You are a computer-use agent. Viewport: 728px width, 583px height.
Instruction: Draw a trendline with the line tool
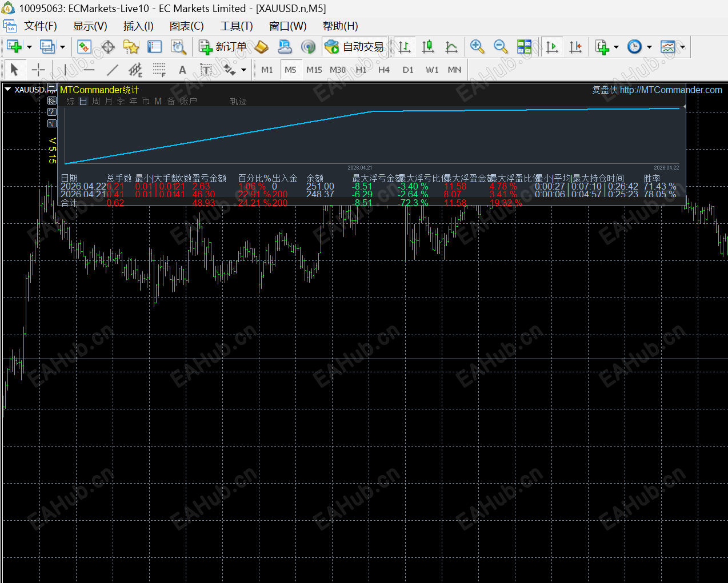click(112, 70)
